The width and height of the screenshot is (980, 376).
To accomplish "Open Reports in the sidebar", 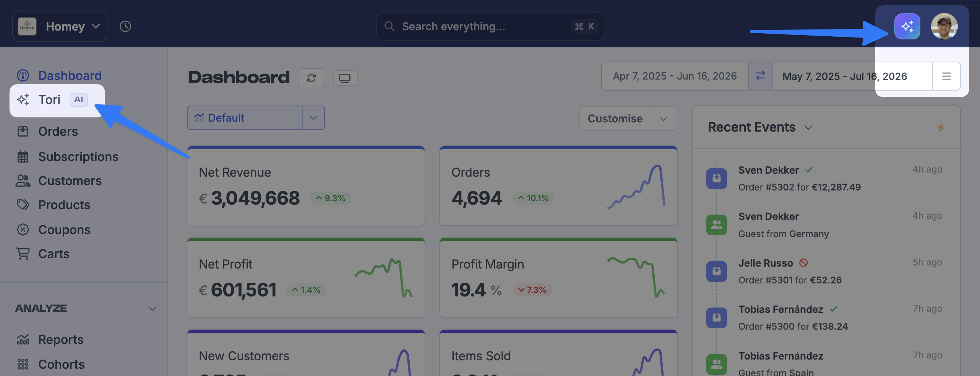I will pyautogui.click(x=50, y=339).
